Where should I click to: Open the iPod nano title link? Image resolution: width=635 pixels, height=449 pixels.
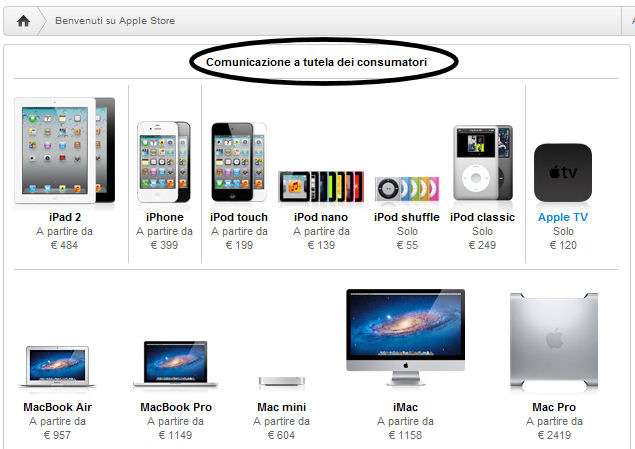point(321,217)
